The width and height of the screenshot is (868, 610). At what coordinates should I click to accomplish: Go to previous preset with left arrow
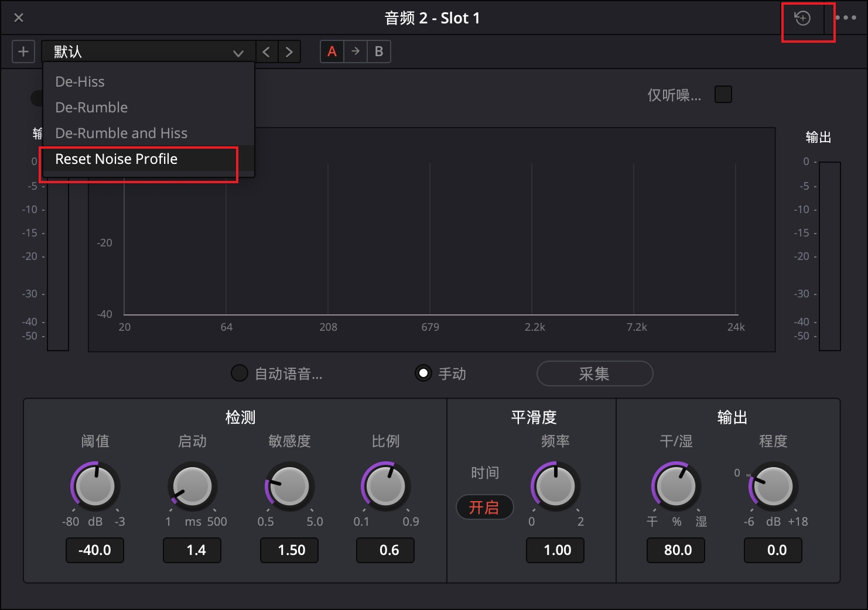(266, 52)
